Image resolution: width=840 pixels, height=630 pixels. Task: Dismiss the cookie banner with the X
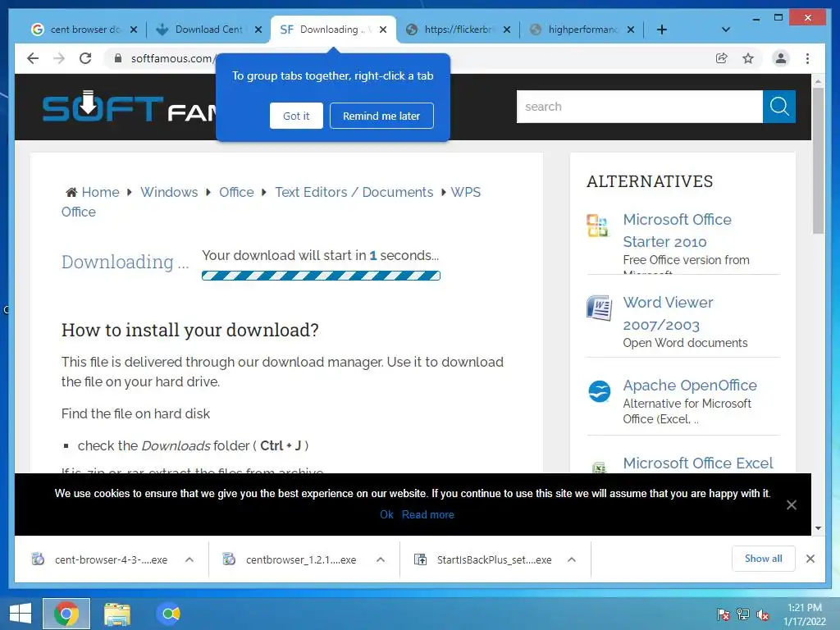point(792,504)
